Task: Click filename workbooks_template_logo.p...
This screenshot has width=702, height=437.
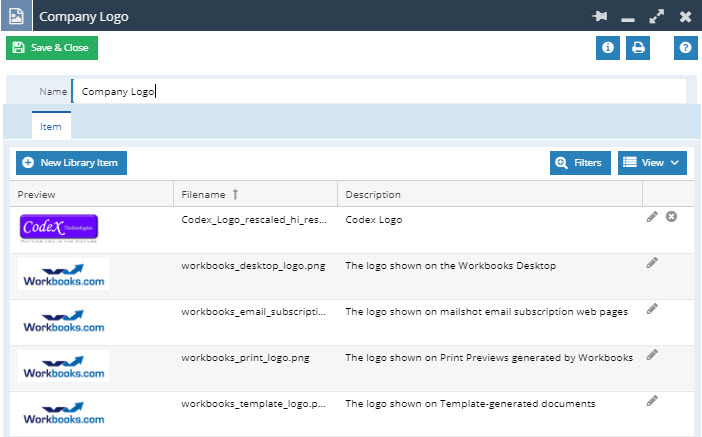Action: coord(254,404)
